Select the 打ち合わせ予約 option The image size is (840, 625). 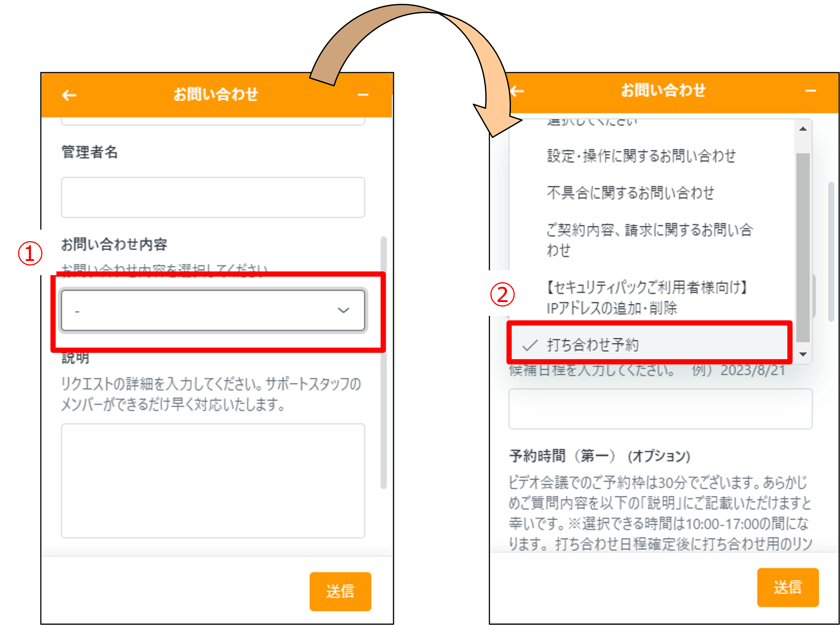[x=592, y=345]
